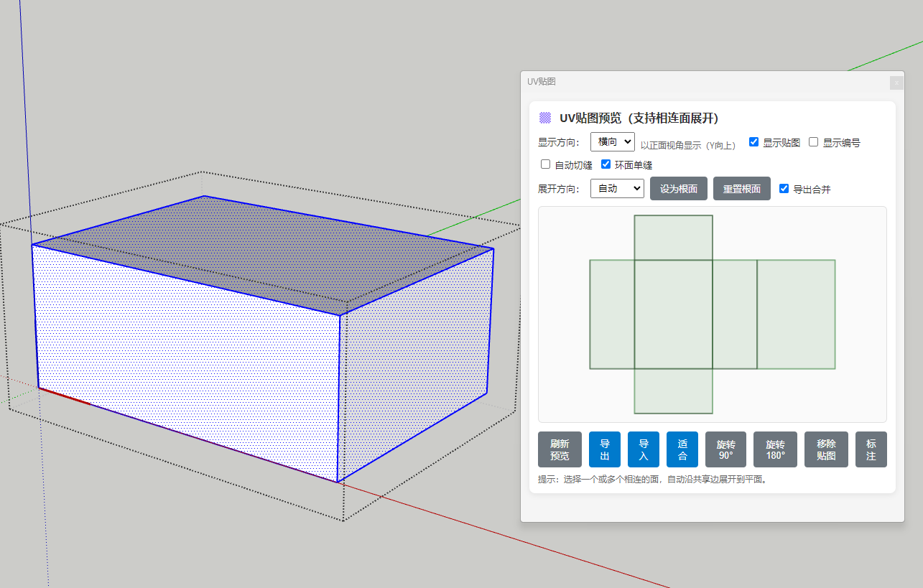This screenshot has height=588, width=923.
Task: Close the UV贴图 dialog window
Action: 896,83
